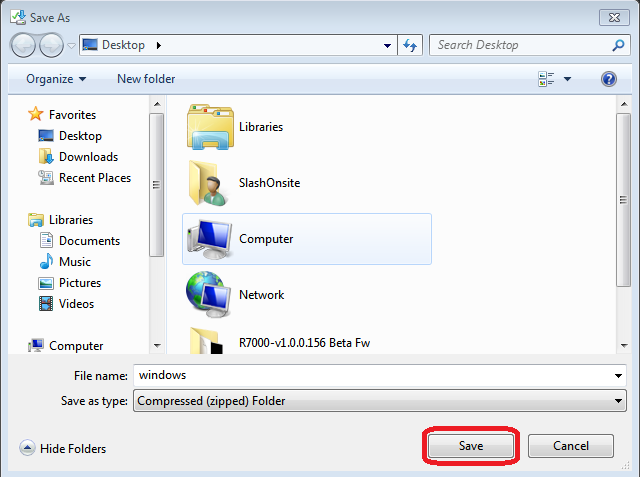Open the Save as type combo box
640x477 pixels.
(380, 401)
